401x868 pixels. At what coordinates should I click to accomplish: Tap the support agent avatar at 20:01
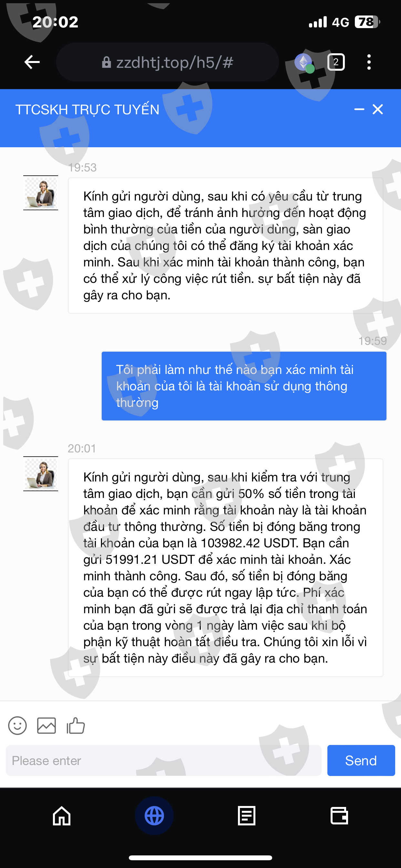tap(40, 474)
